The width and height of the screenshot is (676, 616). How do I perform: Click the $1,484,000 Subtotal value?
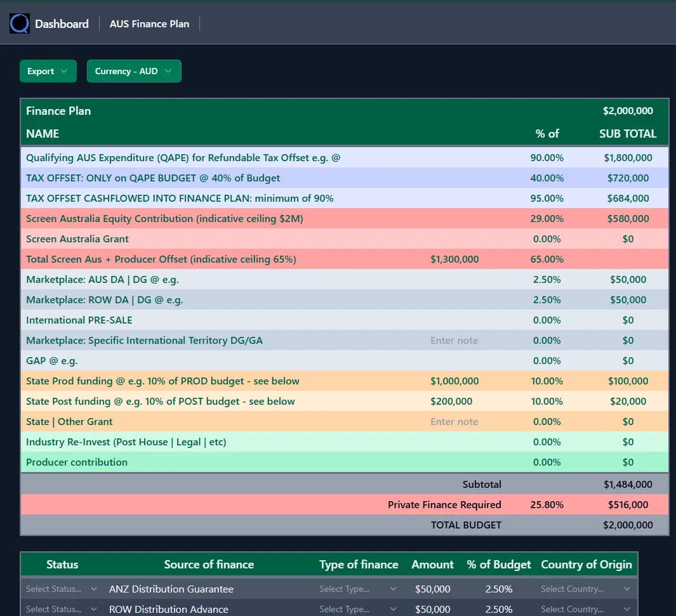[628, 484]
